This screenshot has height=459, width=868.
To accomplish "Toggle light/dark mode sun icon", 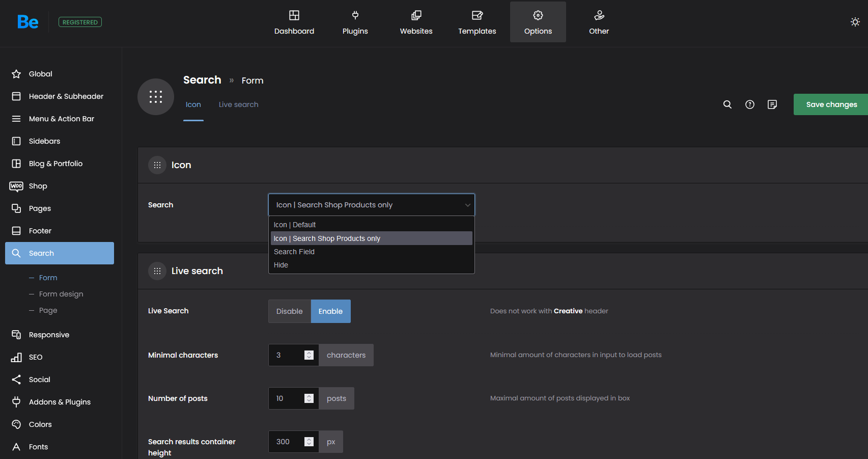I will pos(855,22).
